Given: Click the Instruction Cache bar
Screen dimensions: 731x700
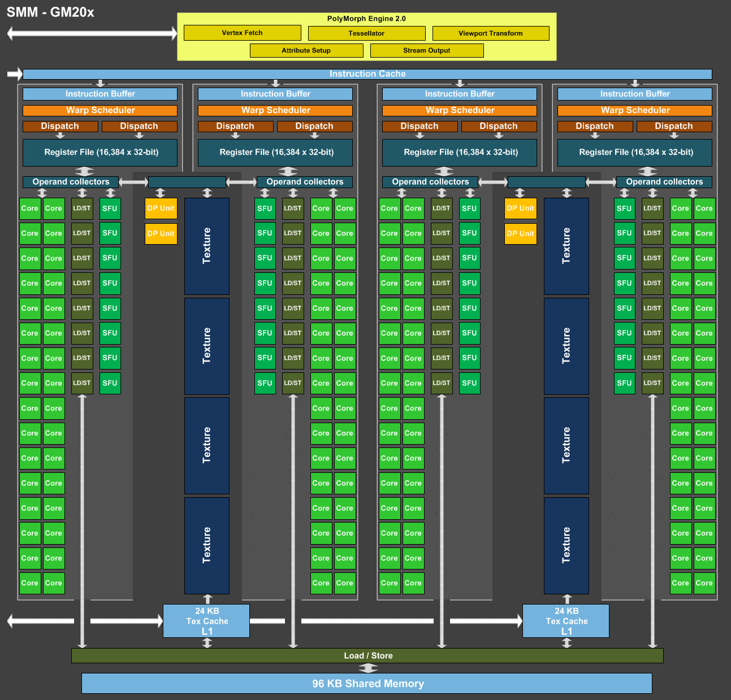Looking at the screenshot, I should pyautogui.click(x=367, y=74).
